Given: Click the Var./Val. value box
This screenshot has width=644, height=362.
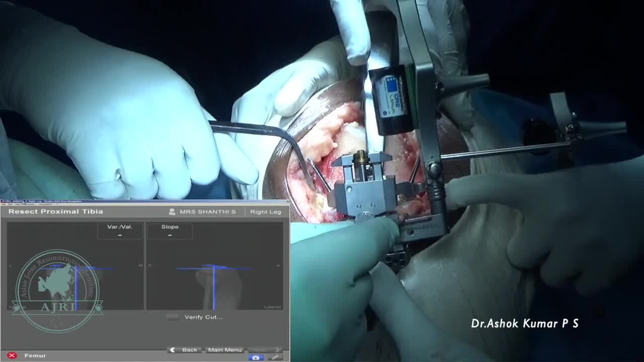Looking at the screenshot, I should tap(120, 231).
